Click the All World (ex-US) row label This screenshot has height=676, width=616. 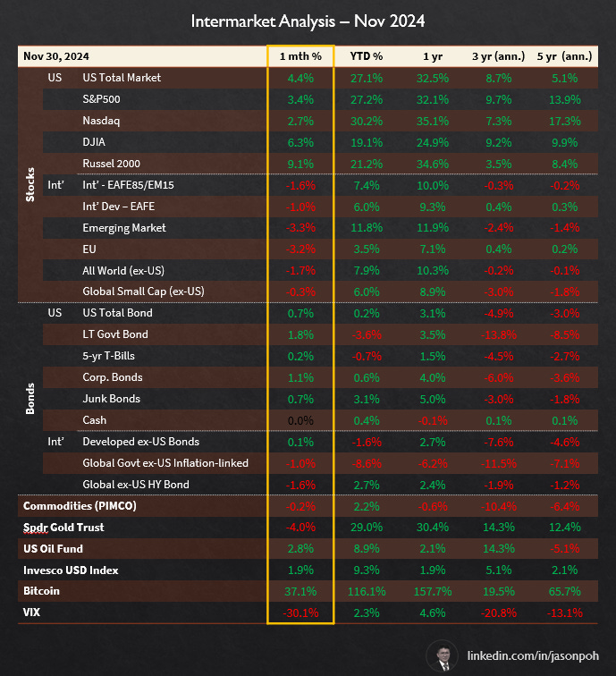click(123, 271)
